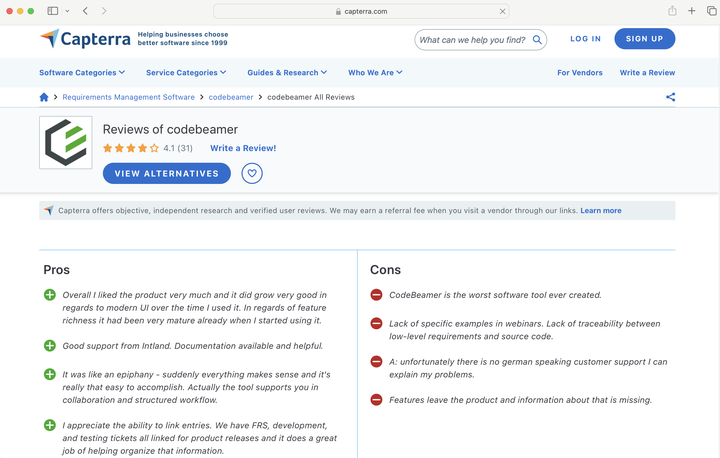Screen dimensions: 720x458
Task: Expand the Service Categories menu
Action: pos(186,73)
